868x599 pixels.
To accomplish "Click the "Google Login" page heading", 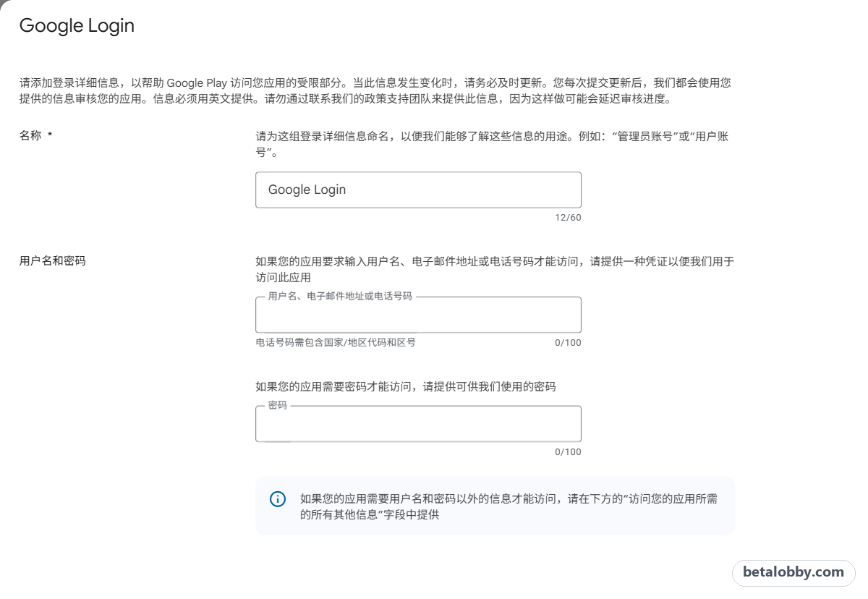I will 77,25.
